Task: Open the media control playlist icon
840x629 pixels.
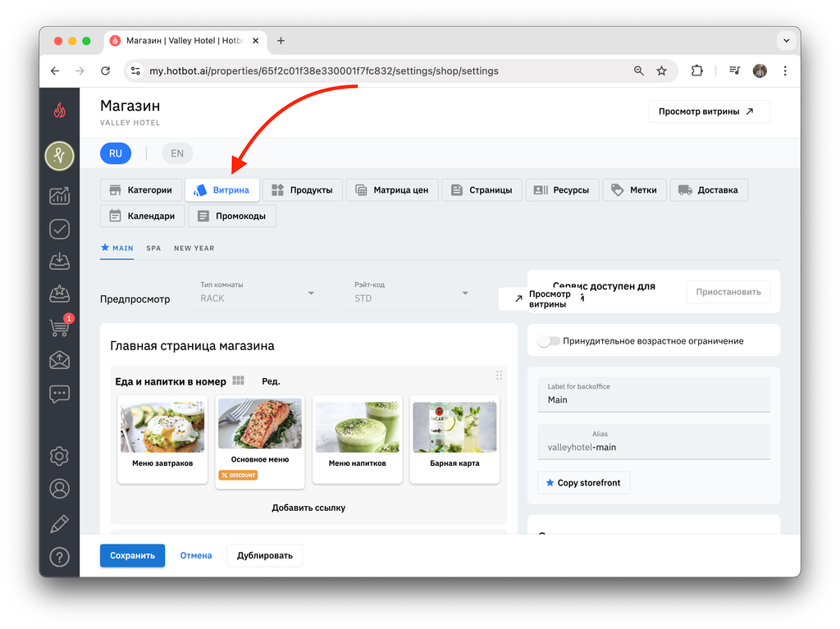Action: click(734, 71)
